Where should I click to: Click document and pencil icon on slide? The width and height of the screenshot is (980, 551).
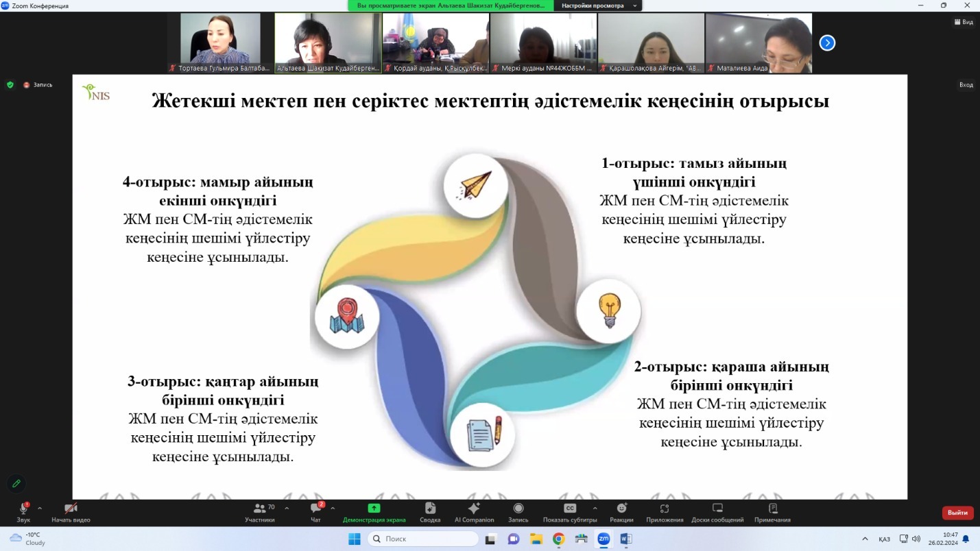click(x=484, y=435)
